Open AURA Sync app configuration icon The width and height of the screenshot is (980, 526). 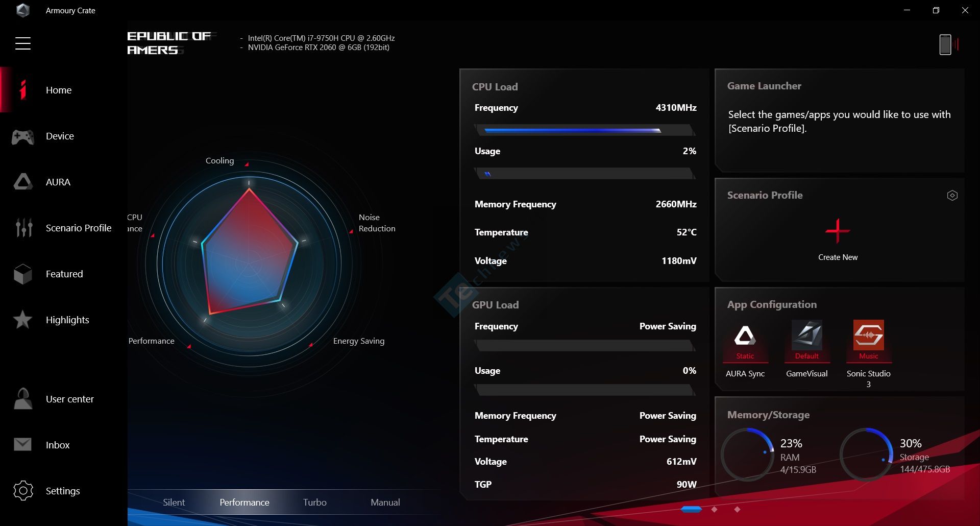(x=745, y=336)
